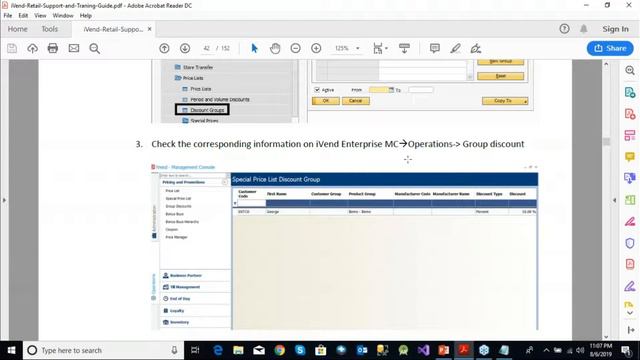The width and height of the screenshot is (640, 360).
Task: Click the Share button
Action: point(610,48)
